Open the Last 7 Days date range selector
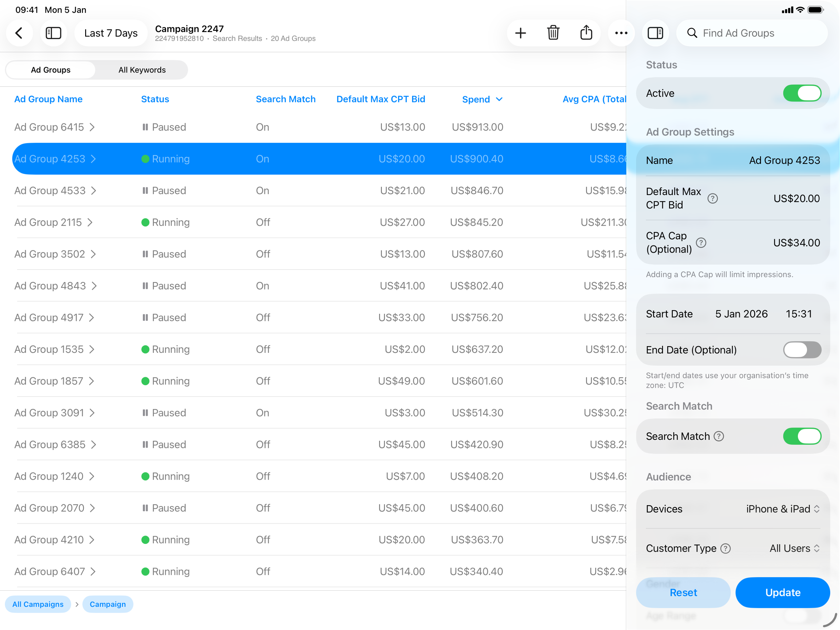The image size is (840, 630). click(x=111, y=33)
